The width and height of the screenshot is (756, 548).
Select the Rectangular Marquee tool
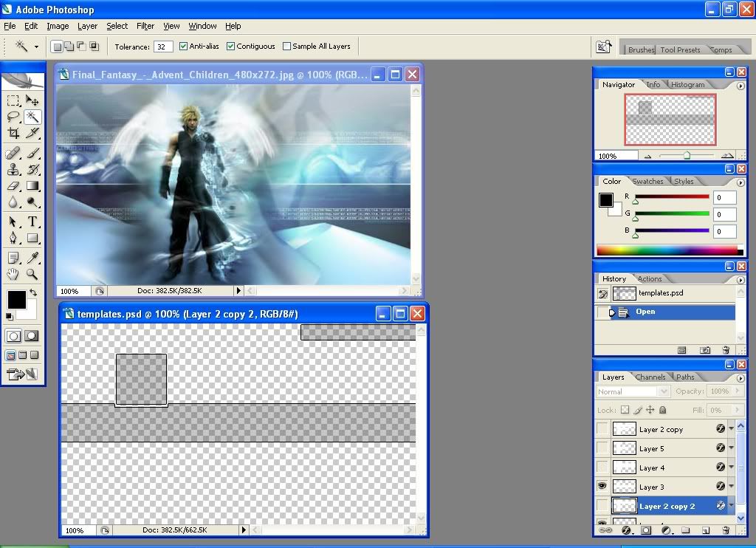tap(13, 100)
